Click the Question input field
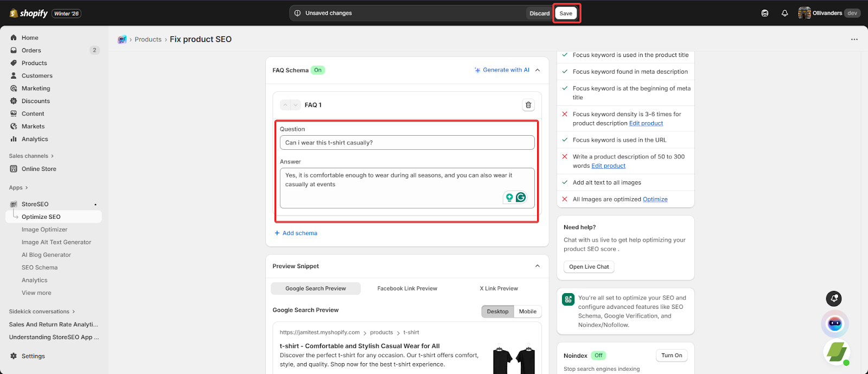Image resolution: width=868 pixels, height=374 pixels. tap(407, 143)
